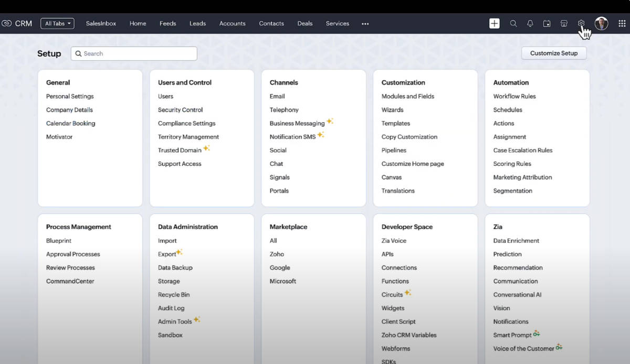Open the calendar icon in top bar
630x364 pixels.
pos(547,23)
